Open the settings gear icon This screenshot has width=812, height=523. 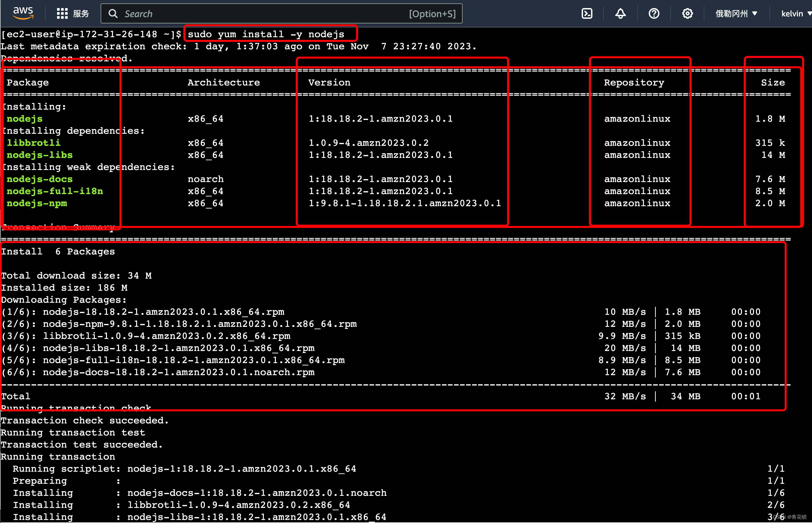[x=687, y=14]
